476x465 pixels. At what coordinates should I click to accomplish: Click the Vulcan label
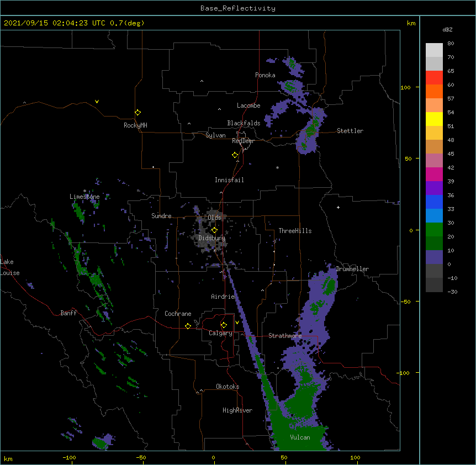pos(300,437)
